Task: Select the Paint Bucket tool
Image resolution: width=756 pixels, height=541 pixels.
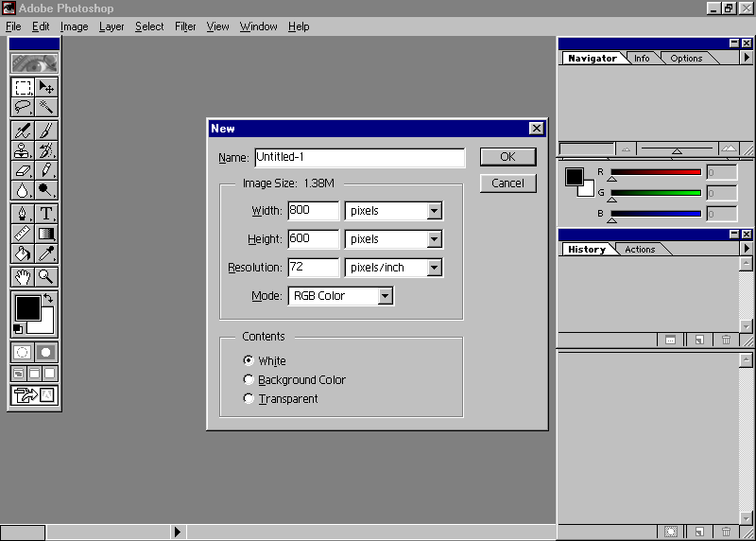Action: coord(23,253)
